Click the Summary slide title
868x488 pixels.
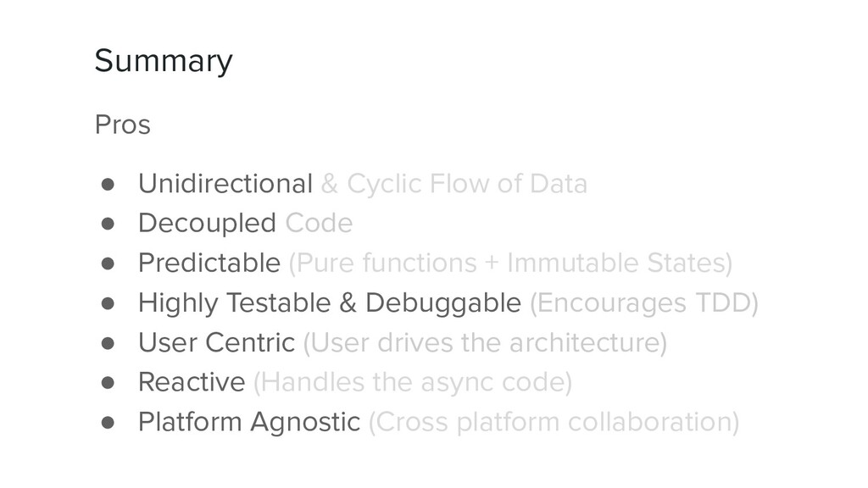[164, 61]
